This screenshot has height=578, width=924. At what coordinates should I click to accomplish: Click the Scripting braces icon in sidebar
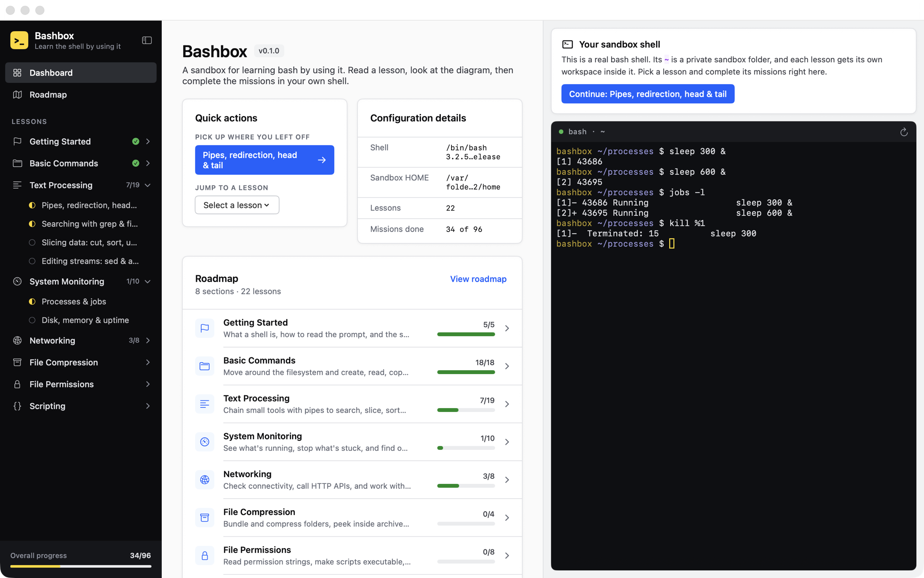point(17,406)
